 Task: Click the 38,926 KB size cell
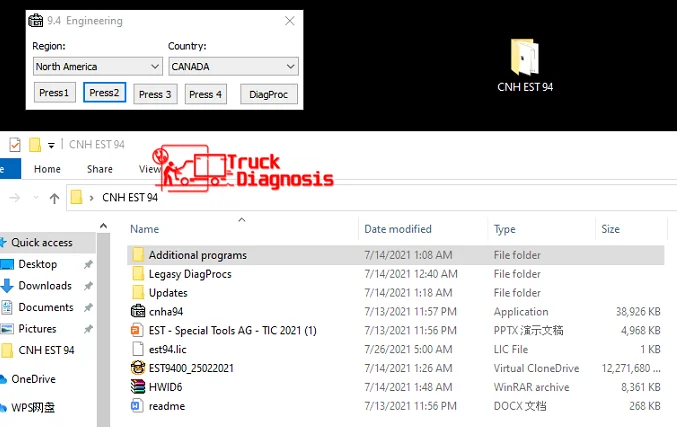pyautogui.click(x=638, y=312)
